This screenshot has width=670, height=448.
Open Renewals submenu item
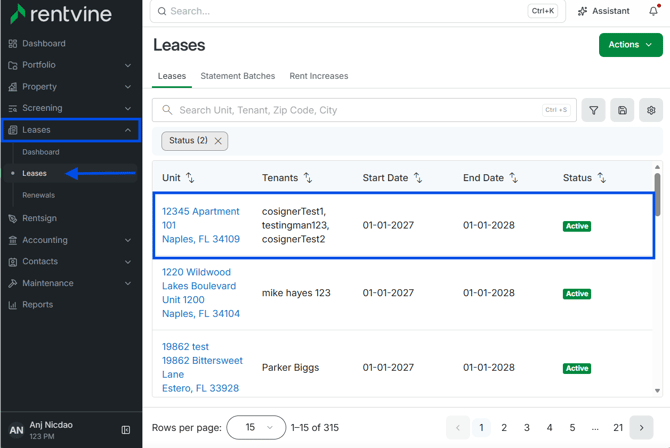(x=38, y=195)
